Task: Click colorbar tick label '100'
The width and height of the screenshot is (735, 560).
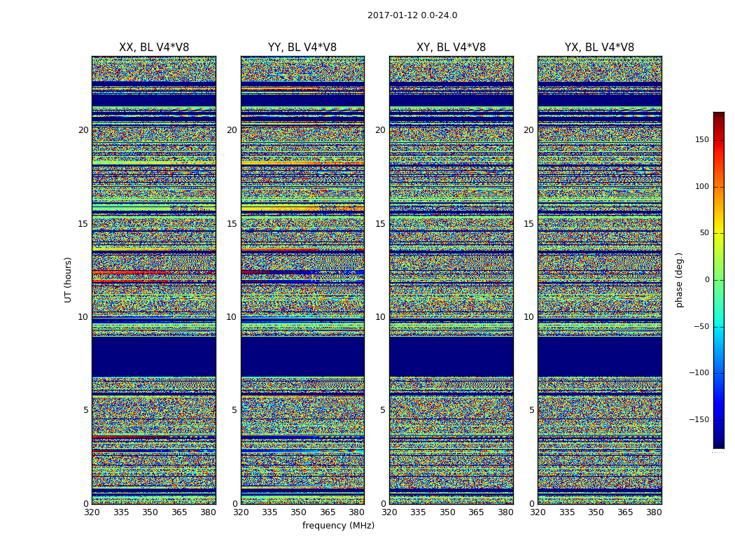Action: pos(702,186)
